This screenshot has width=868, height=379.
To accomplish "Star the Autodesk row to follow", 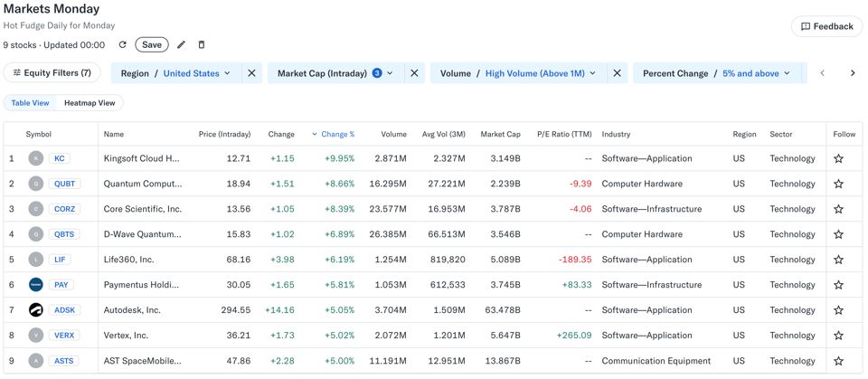I will point(838,310).
